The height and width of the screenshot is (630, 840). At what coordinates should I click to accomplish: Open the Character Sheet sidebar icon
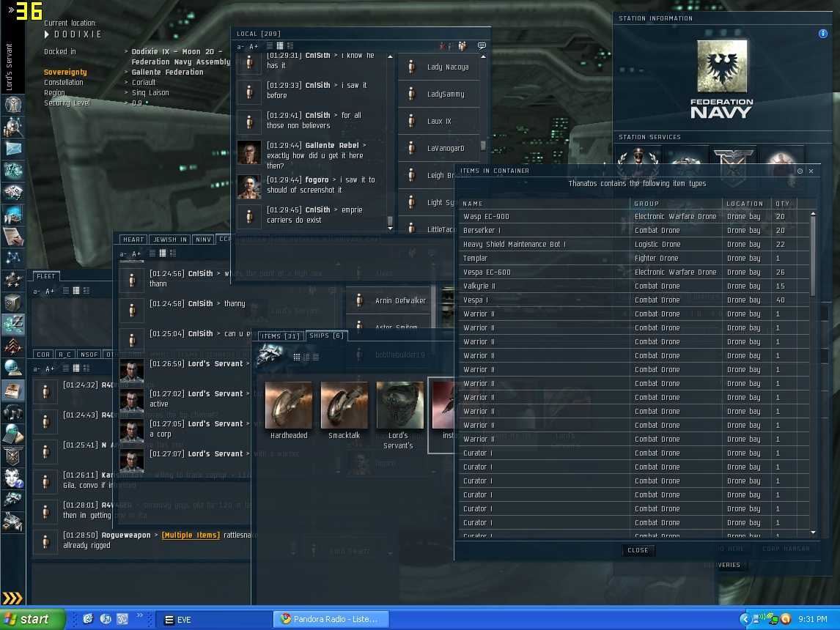13,104
